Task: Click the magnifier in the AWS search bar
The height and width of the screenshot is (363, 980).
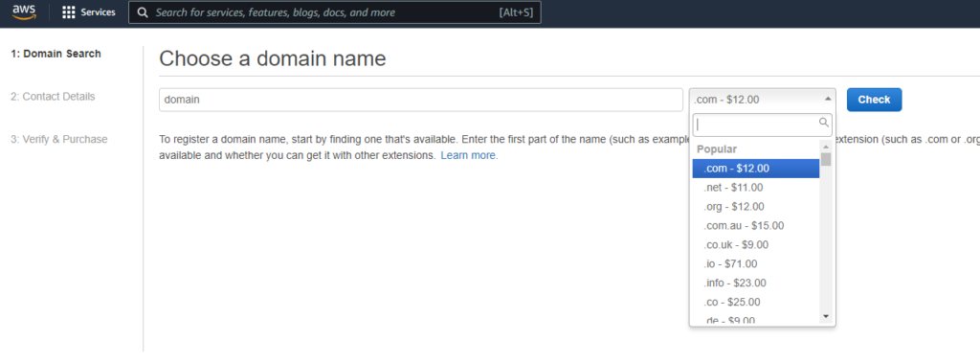Action: click(143, 12)
